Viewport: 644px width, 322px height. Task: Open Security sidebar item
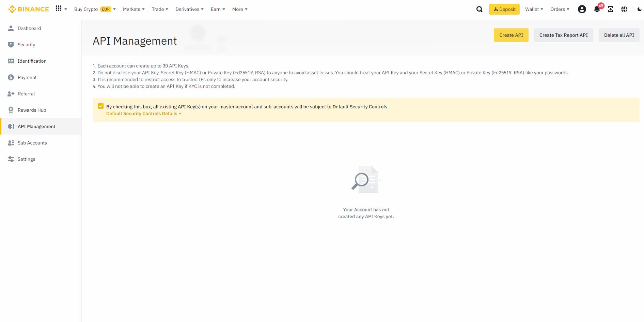coord(41,45)
